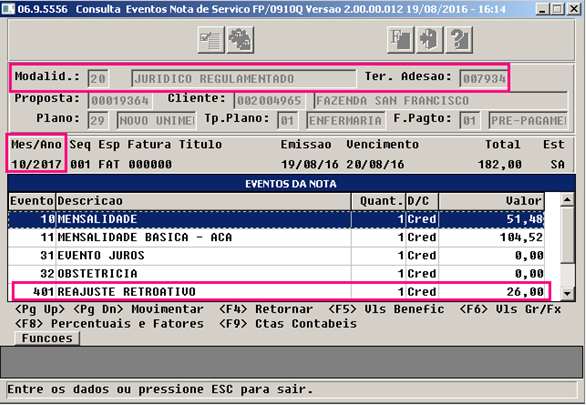The width and height of the screenshot is (586, 405).
Task: Open help with question mark icon
Action: pyautogui.click(x=459, y=40)
